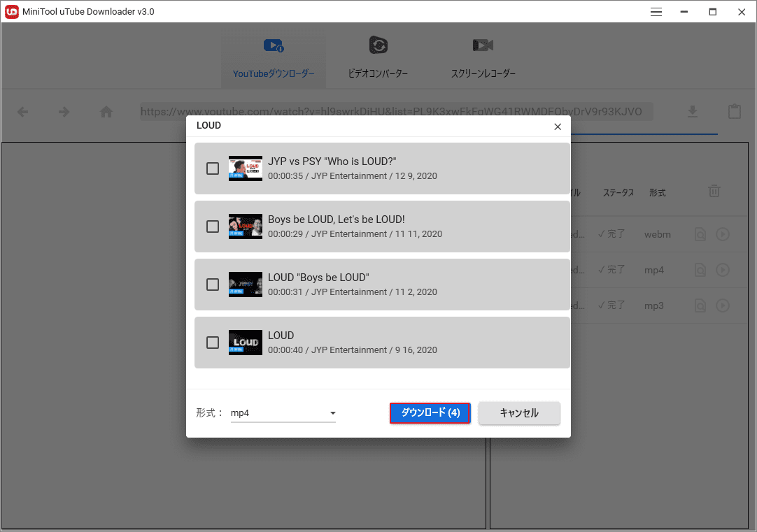This screenshot has height=532, width=757.
Task: Click the ダウンロード (4) button
Action: (430, 413)
